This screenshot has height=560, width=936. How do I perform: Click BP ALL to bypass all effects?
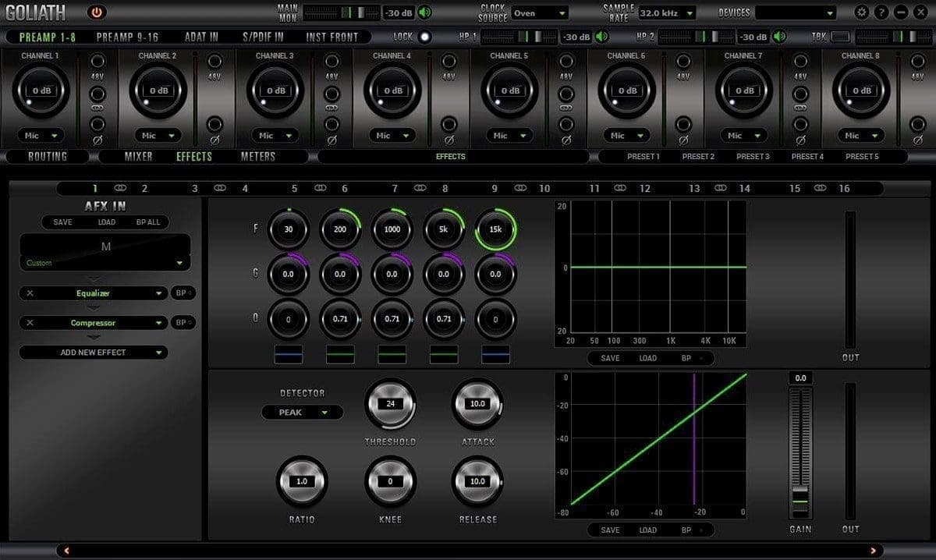click(x=148, y=222)
